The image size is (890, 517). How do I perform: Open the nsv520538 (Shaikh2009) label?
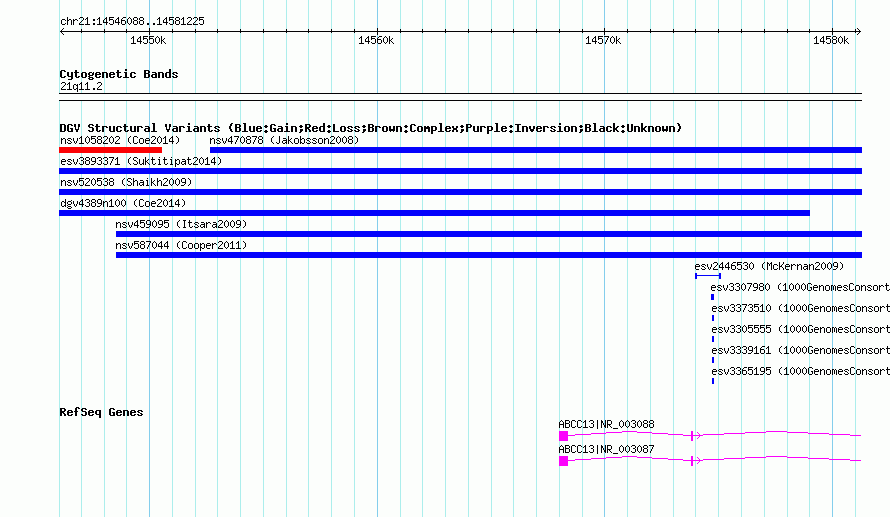click(126, 182)
